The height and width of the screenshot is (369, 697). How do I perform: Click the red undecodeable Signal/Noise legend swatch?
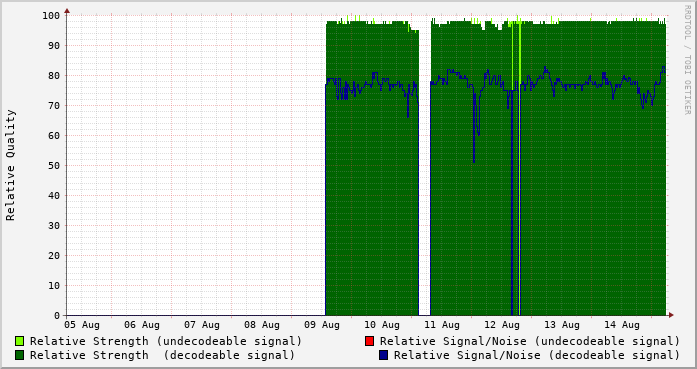(x=369, y=341)
